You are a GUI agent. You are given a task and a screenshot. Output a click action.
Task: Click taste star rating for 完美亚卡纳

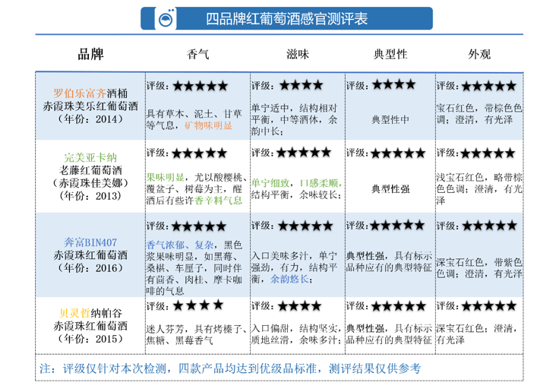pos(304,153)
